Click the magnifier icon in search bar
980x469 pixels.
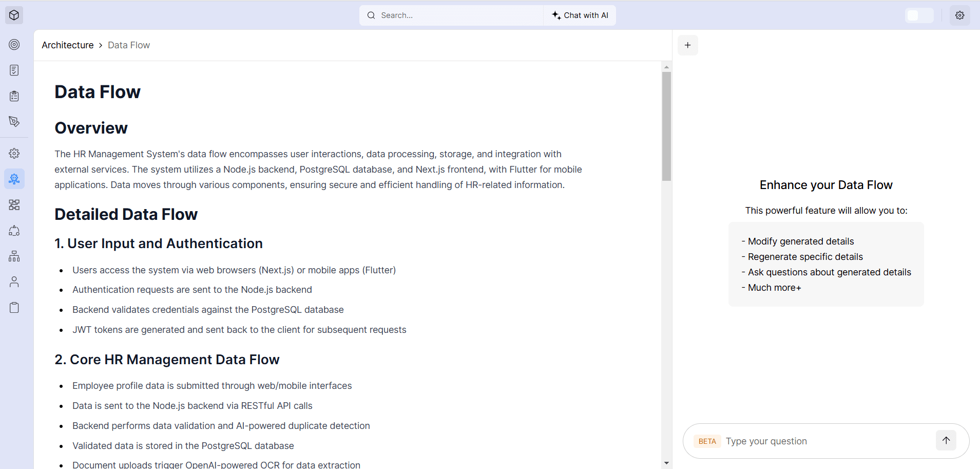tap(371, 15)
